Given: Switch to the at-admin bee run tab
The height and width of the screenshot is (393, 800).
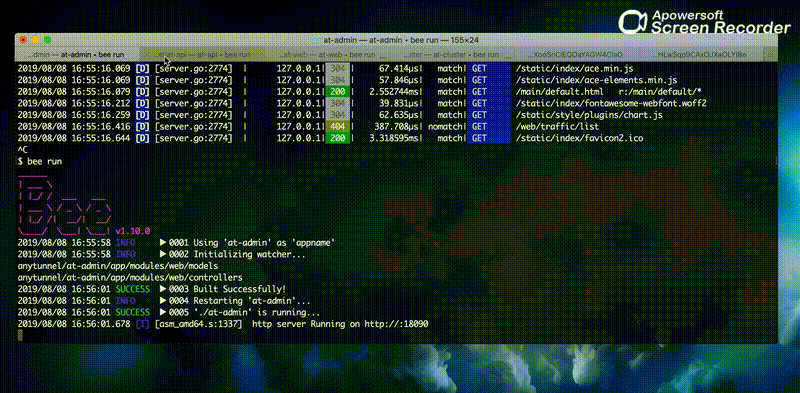Looking at the screenshot, I should click(x=77, y=54).
